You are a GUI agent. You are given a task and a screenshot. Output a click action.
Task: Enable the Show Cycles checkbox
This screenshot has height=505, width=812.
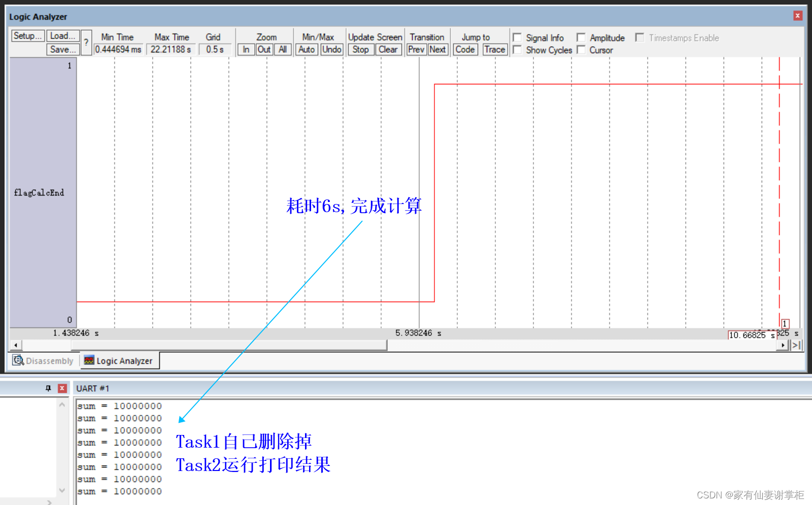pyautogui.click(x=517, y=50)
